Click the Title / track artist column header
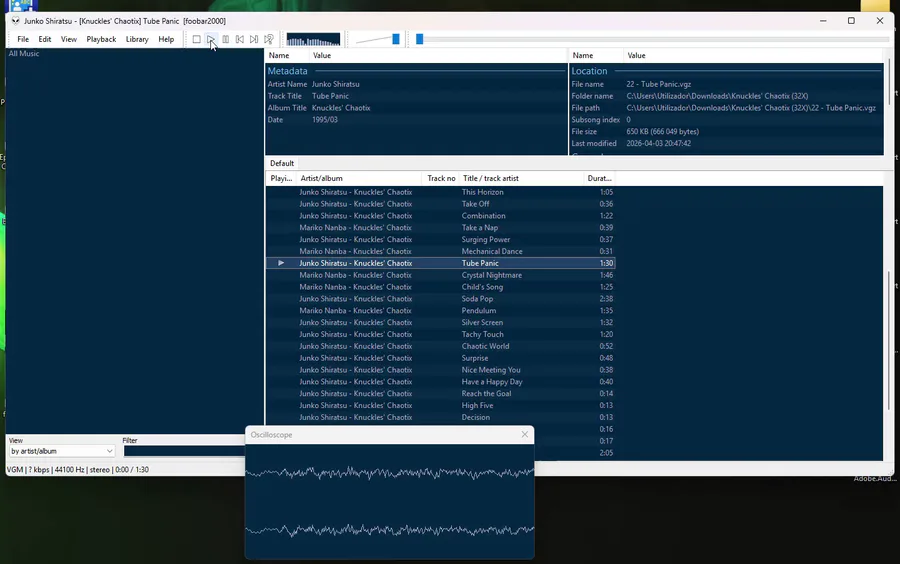Screen dimensions: 900x564 coord(521,178)
